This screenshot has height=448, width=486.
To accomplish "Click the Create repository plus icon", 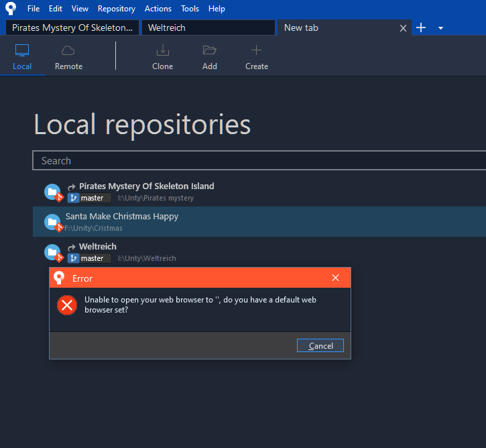I will [256, 50].
